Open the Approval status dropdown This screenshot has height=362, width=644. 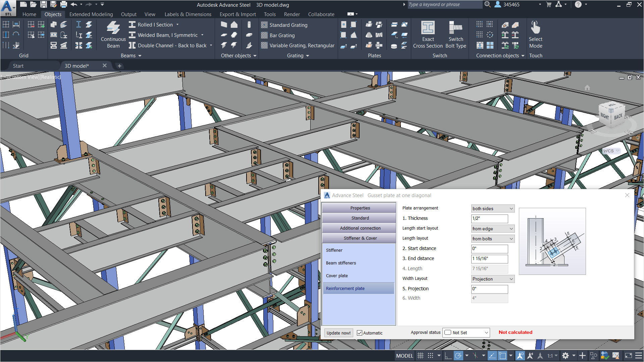coord(466,333)
